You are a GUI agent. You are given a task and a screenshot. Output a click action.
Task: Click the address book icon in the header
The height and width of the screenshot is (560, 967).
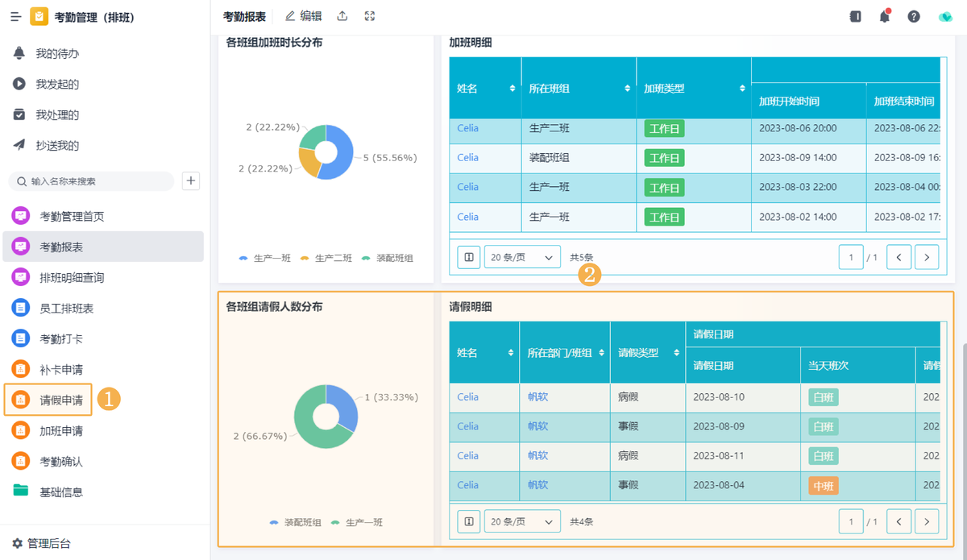point(855,15)
